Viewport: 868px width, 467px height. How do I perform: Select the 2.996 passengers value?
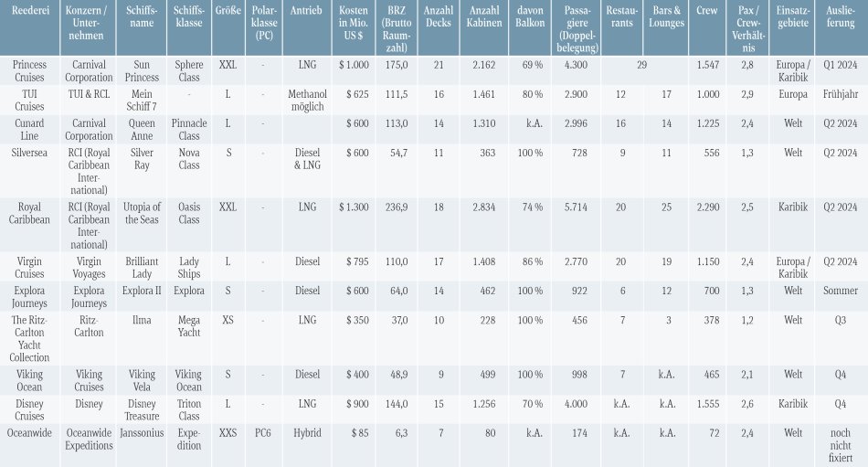coord(576,123)
